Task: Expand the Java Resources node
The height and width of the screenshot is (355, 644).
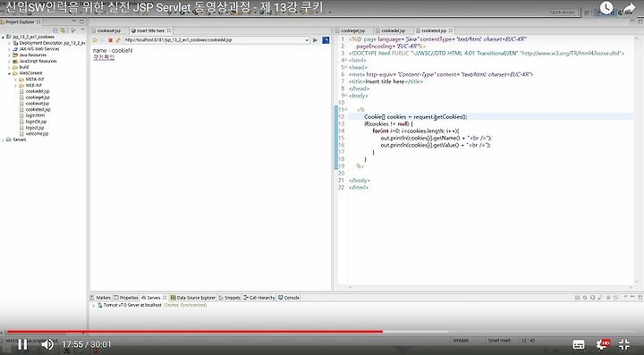Action: (9, 55)
